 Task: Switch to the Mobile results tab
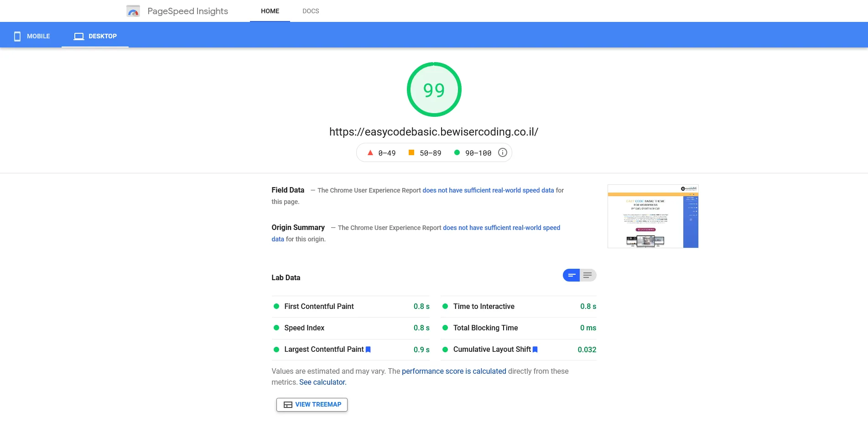point(31,36)
